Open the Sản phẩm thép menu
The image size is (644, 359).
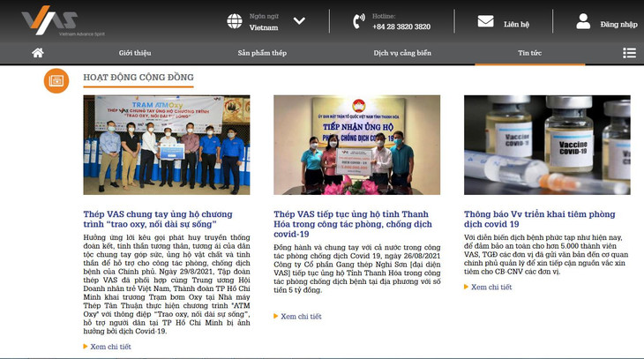[262, 53]
